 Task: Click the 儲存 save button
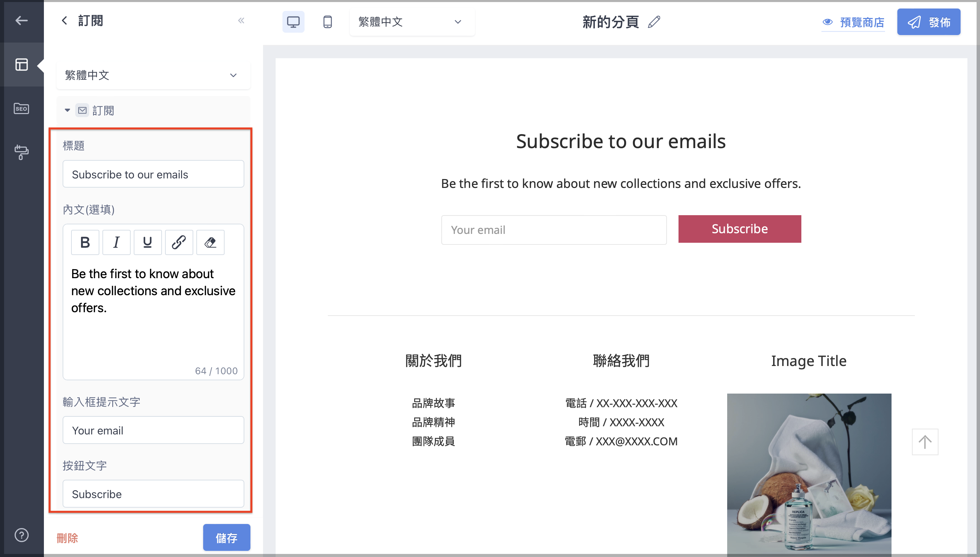[x=227, y=538]
